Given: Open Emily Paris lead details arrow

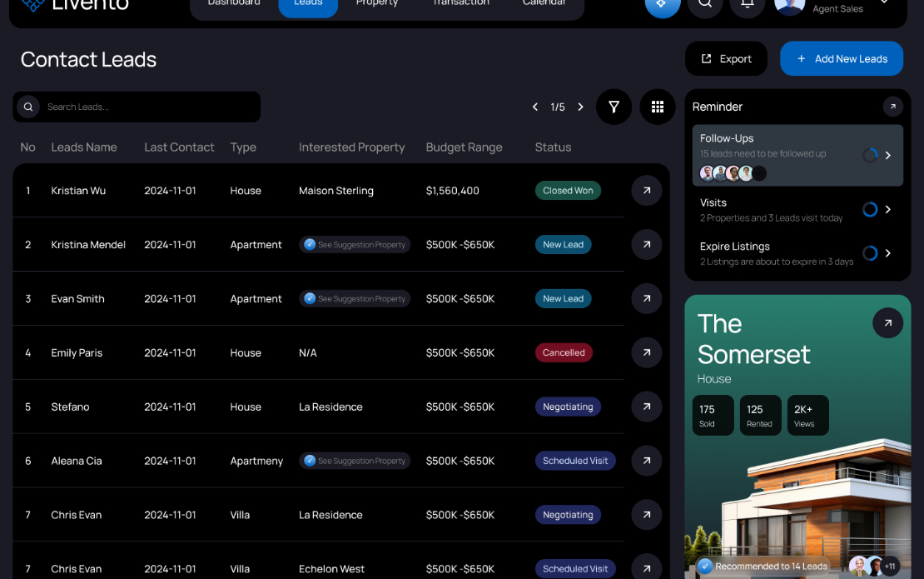Looking at the screenshot, I should (647, 352).
